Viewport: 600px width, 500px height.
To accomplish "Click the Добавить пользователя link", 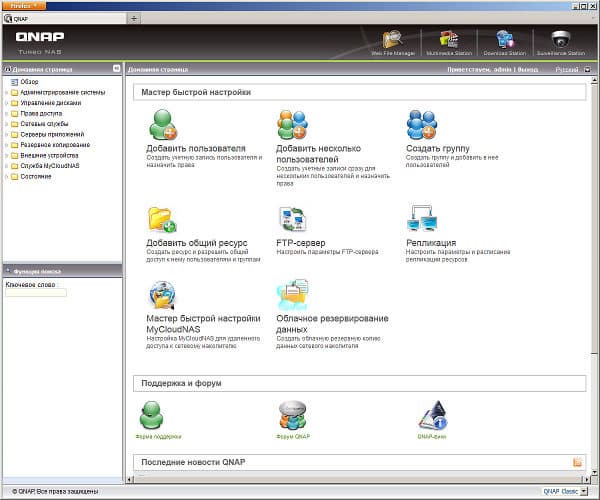I will coord(196,148).
